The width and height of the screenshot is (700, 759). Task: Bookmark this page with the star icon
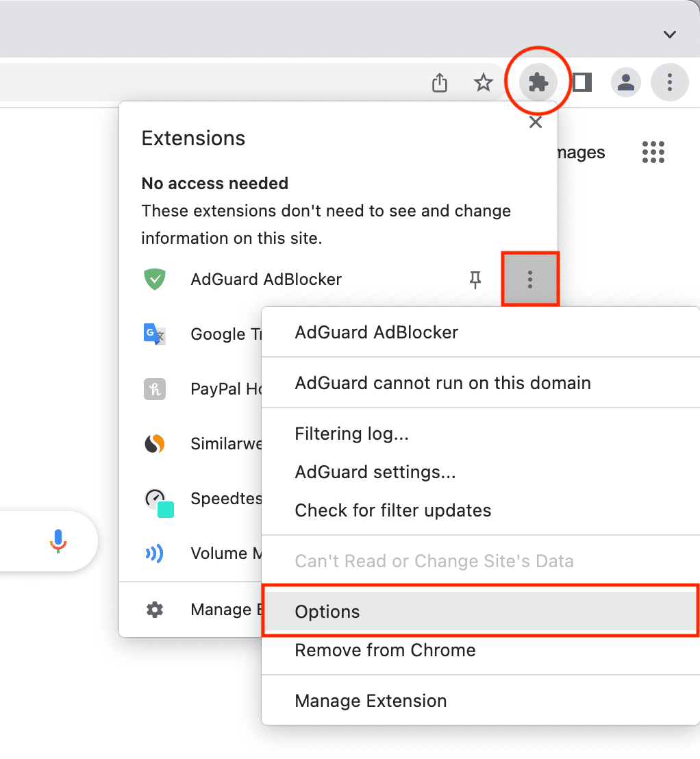coord(483,83)
